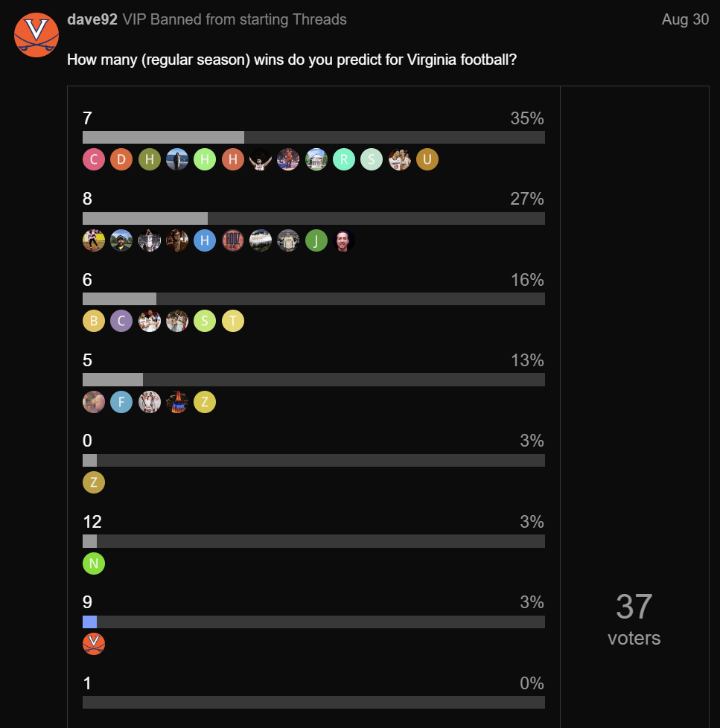Open orange D voter avatar
The height and width of the screenshot is (728, 720).
pos(121,159)
